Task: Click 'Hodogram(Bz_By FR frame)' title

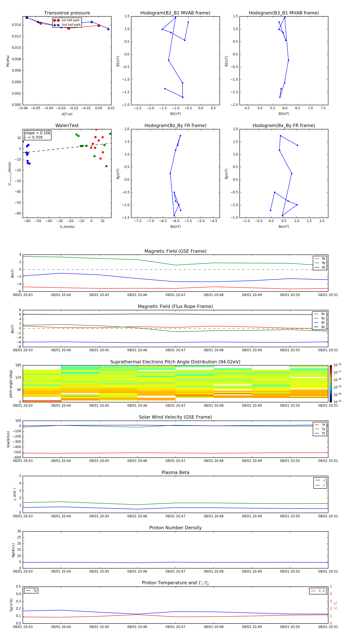Action: (x=175, y=125)
